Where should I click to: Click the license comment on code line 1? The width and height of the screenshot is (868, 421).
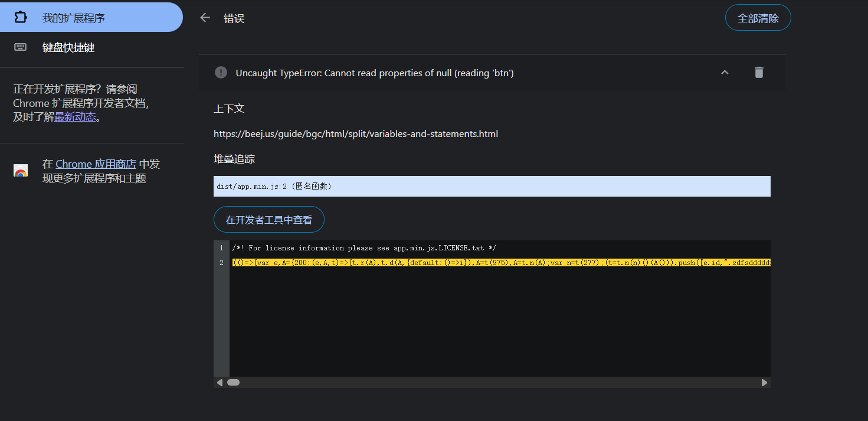364,248
